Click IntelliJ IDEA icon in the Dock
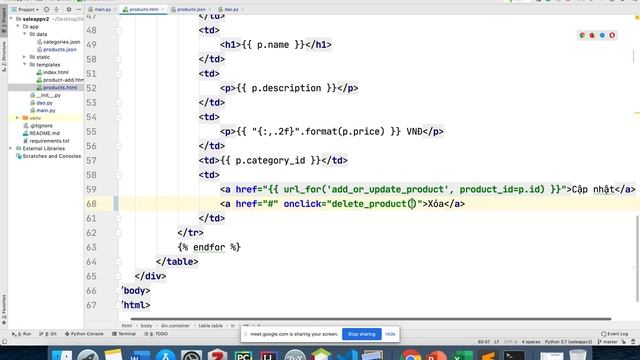 (x=268, y=355)
